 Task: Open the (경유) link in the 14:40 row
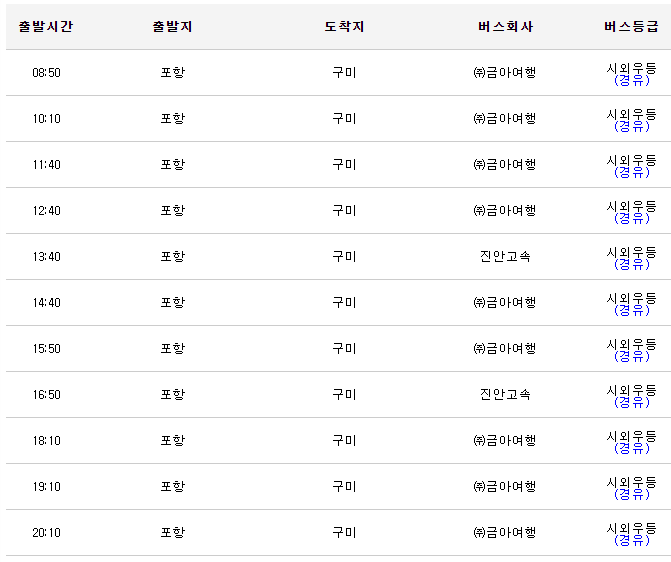[x=632, y=310]
